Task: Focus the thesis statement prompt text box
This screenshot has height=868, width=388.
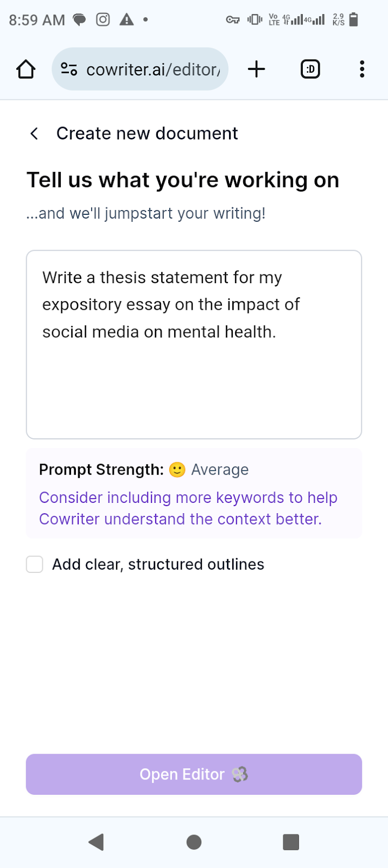Action: (x=194, y=344)
